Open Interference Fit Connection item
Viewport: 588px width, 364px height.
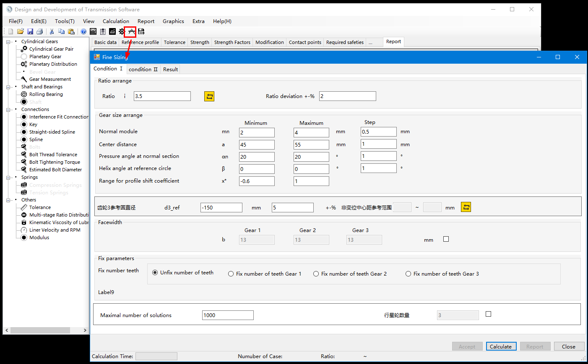pyautogui.click(x=59, y=117)
